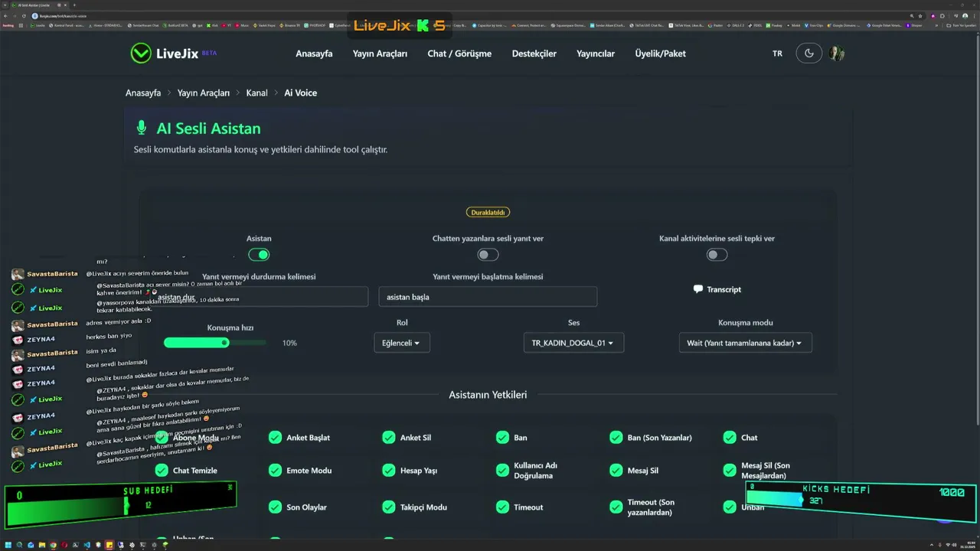Screen dimensions: 980x551
Task: Toggle dark mode moon icon
Action: click(809, 54)
